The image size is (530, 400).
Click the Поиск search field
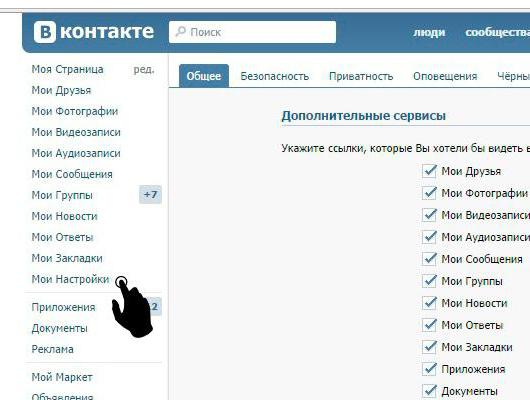(252, 32)
